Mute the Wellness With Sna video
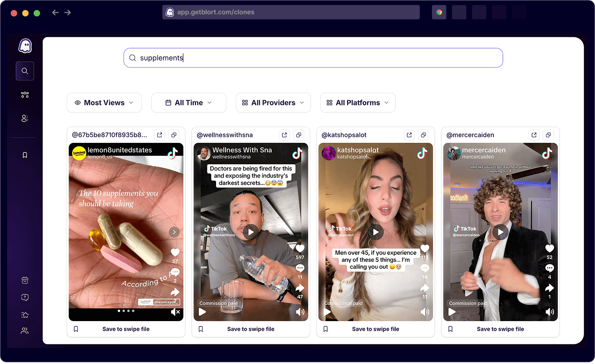The width and height of the screenshot is (595, 364). 300,312
